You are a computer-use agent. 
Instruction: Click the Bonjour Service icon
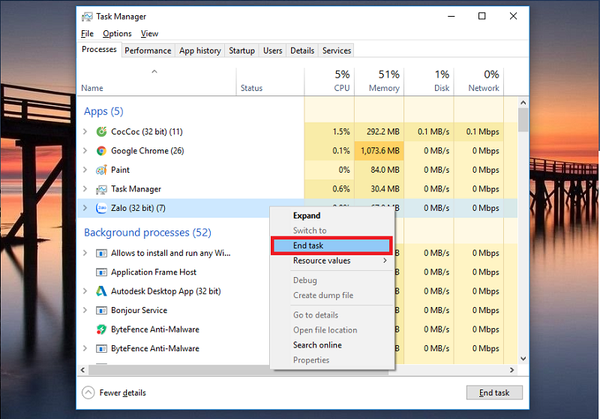coord(101,310)
